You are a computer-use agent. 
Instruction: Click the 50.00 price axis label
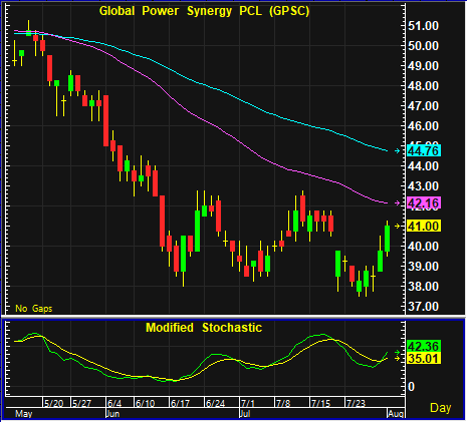(423, 46)
